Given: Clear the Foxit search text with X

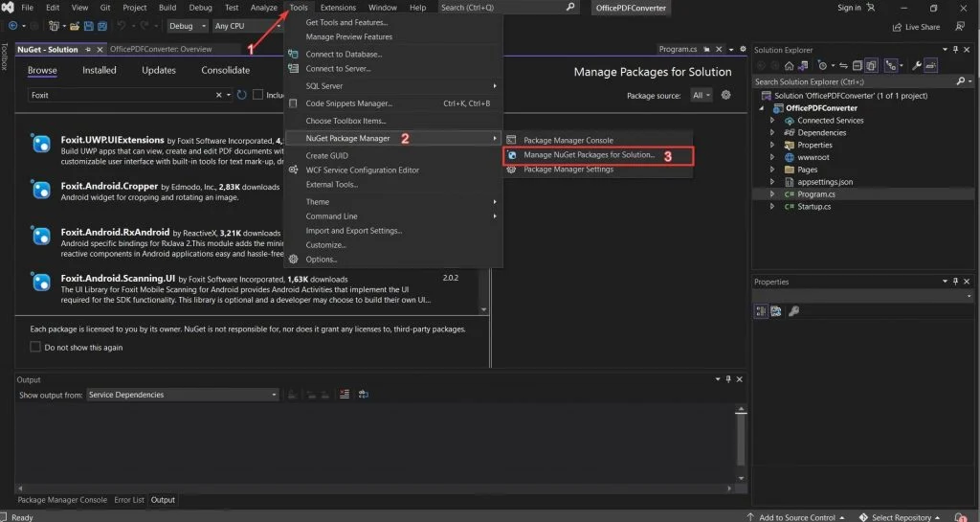Looking at the screenshot, I should pyautogui.click(x=219, y=95).
